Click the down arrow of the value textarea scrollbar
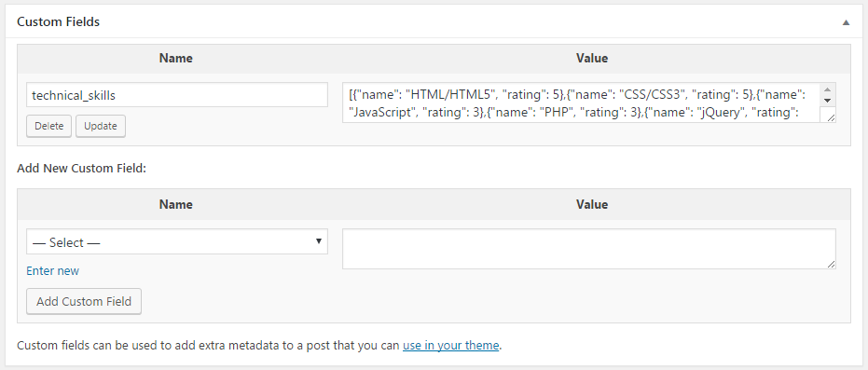868x370 pixels. 828,101
